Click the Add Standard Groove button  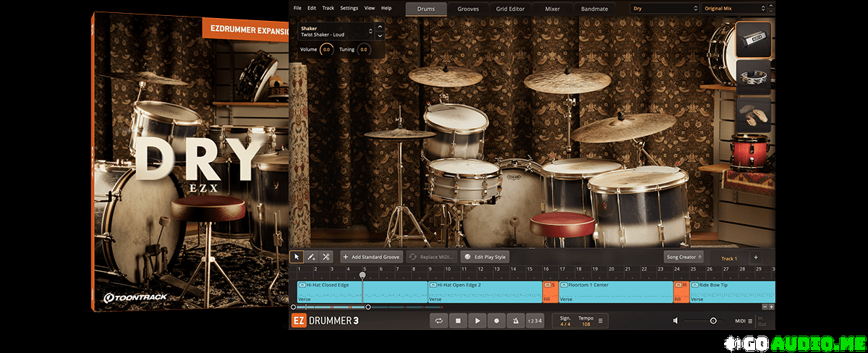(x=371, y=257)
